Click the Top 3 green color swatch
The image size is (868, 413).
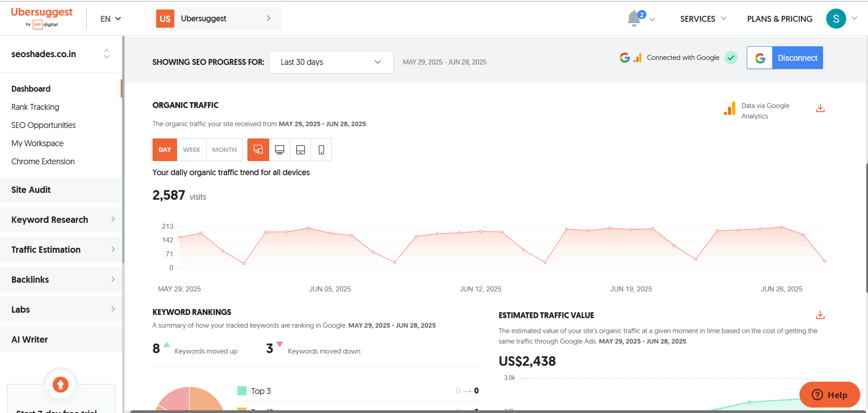tap(242, 391)
